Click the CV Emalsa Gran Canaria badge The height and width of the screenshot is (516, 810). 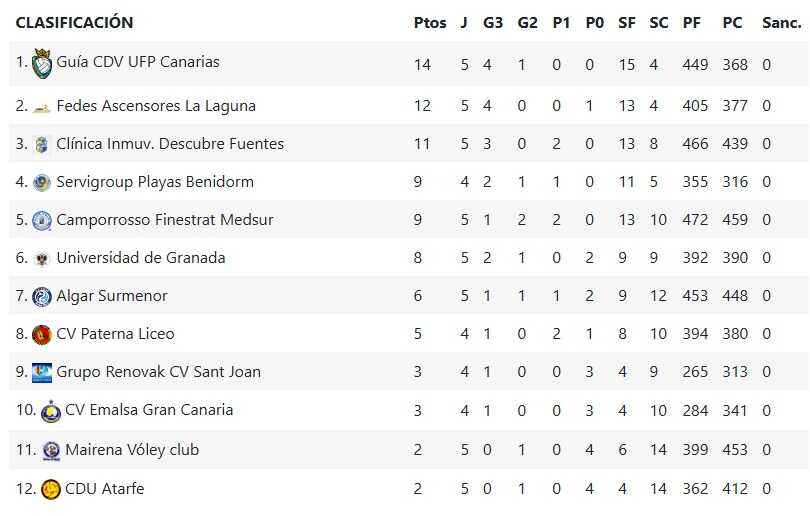tap(51, 411)
